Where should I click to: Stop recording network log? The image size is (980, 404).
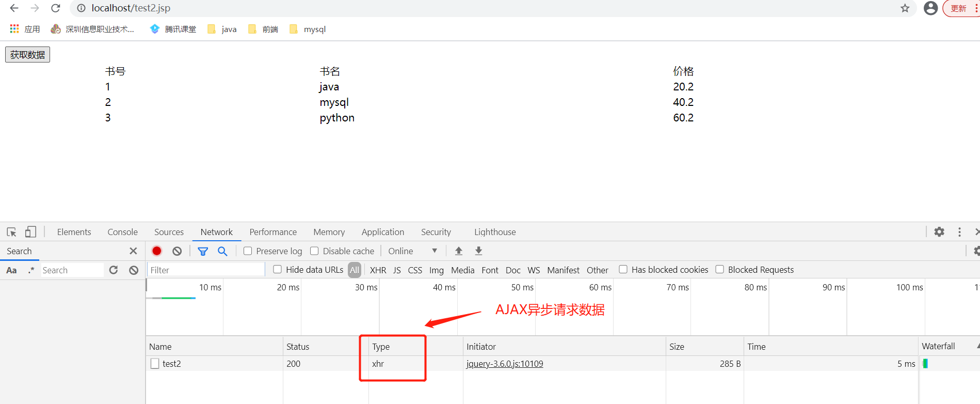[157, 251]
